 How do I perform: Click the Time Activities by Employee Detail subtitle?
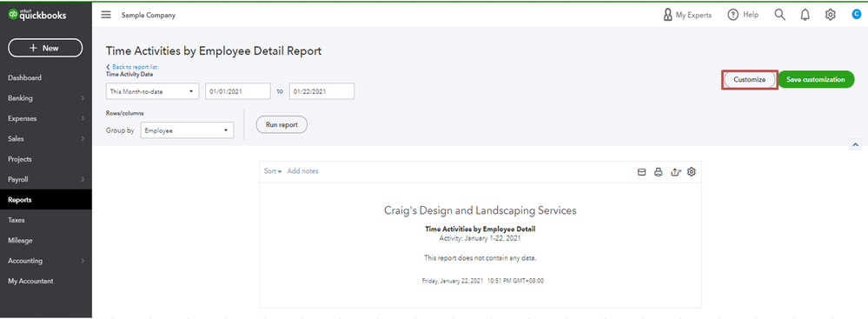[480, 229]
